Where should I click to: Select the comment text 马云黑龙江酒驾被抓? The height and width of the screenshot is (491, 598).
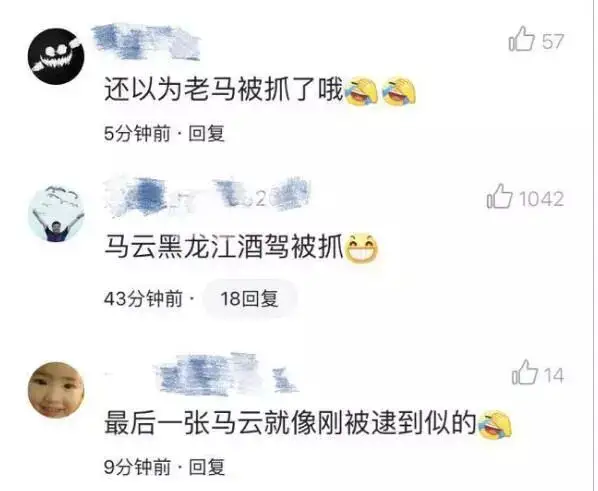224,247
